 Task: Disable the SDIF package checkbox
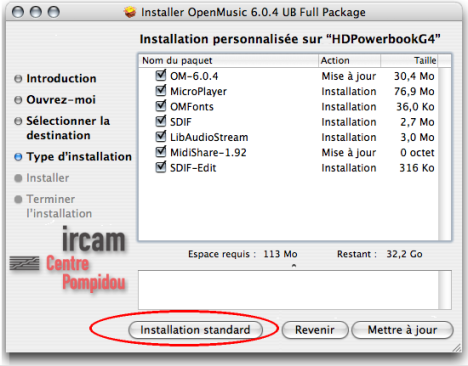coord(161,121)
